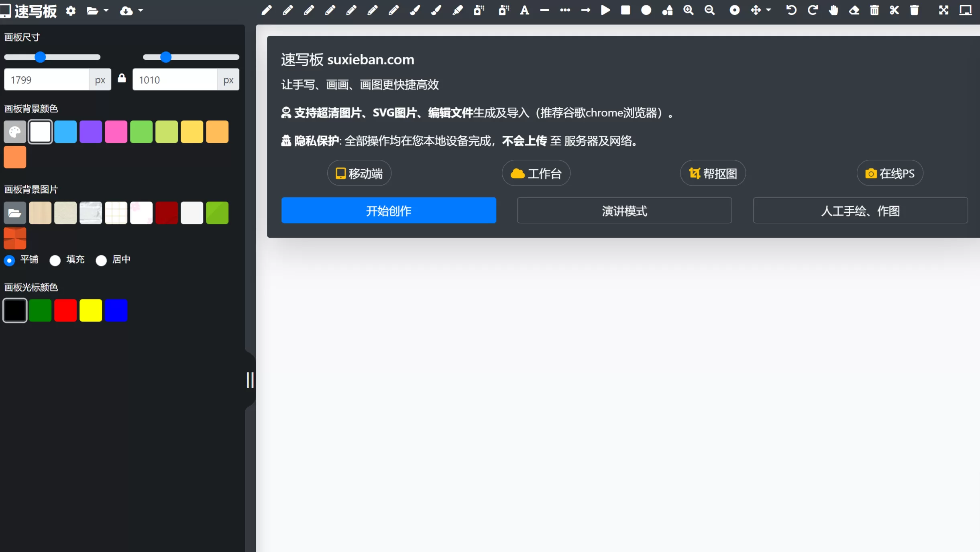Screen dimensions: 980x552
Task: Toggle fullscreen mode
Action: click(943, 10)
